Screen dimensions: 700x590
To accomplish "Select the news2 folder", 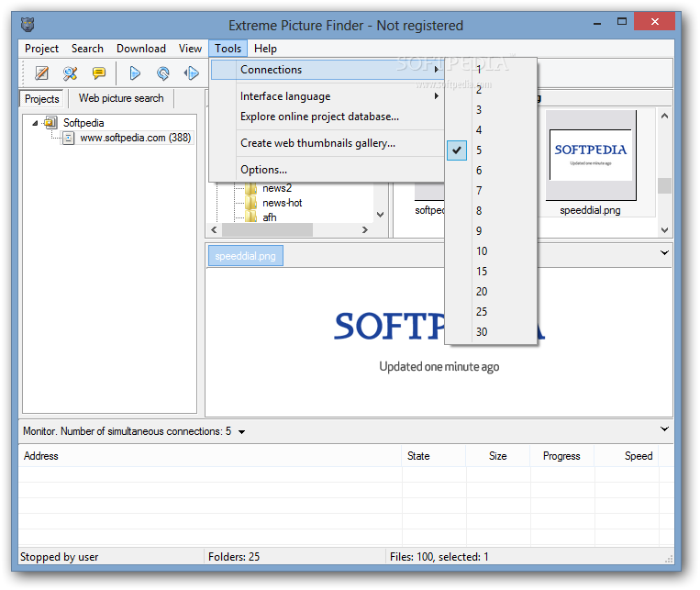I will coord(277,188).
